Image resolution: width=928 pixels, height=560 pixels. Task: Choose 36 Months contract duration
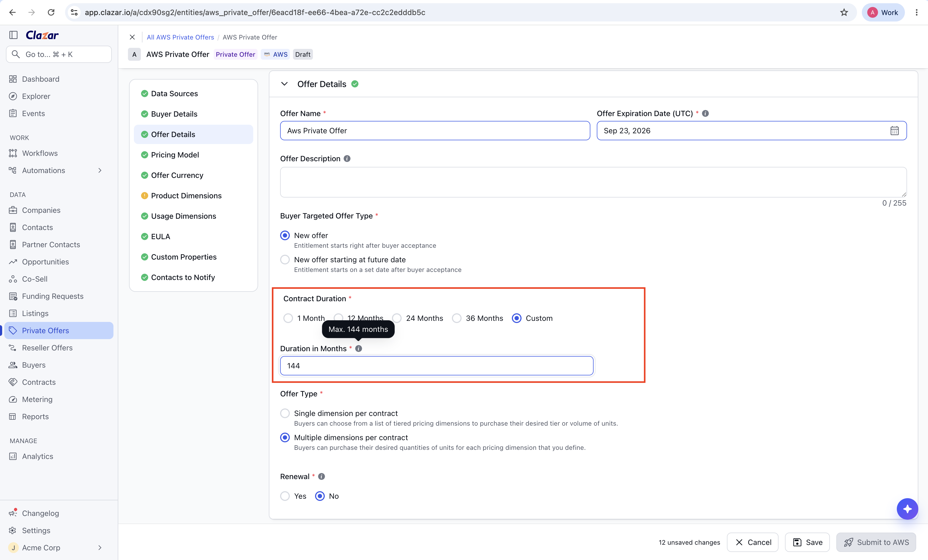coord(457,318)
